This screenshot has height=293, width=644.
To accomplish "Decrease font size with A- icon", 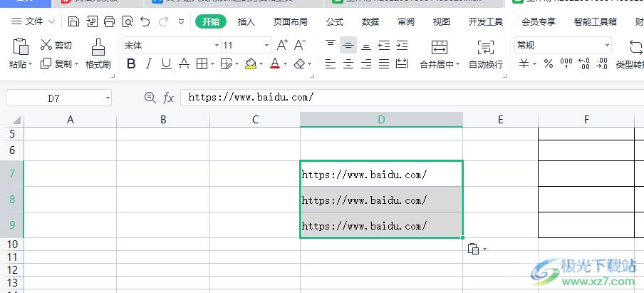I will click(x=300, y=45).
